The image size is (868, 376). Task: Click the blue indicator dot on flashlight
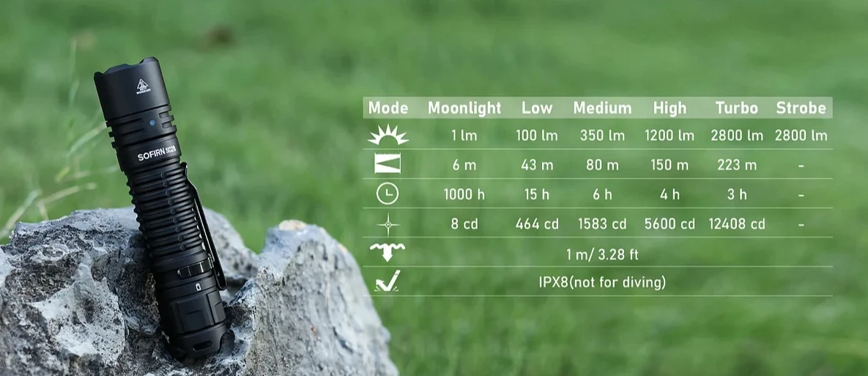tap(152, 125)
